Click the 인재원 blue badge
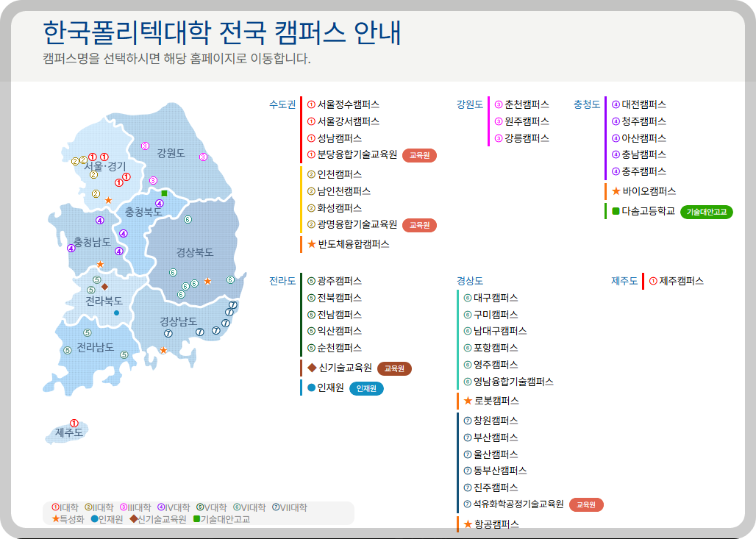Image resolution: width=756 pixels, height=539 pixels. 366,388
